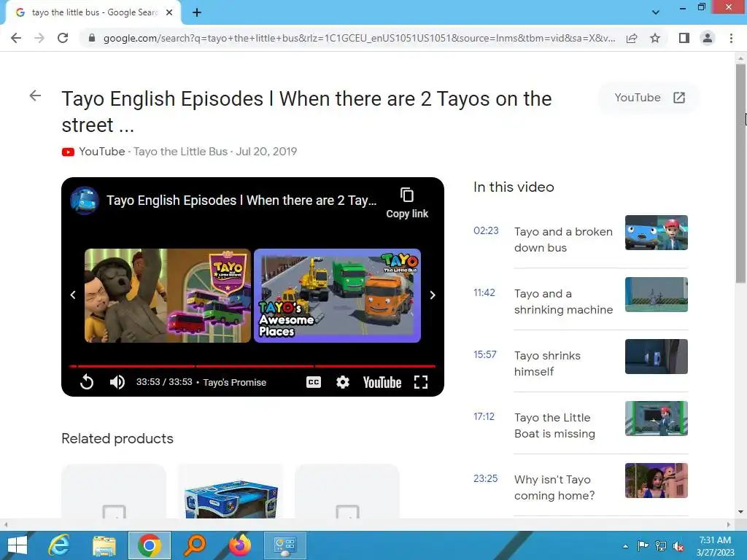Click the YouTube logo in player

382,382
